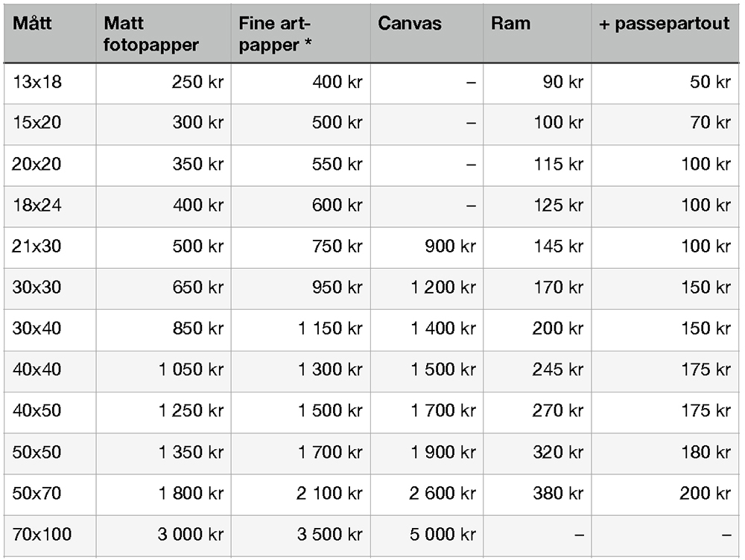Viewport: 745px width, 560px height.
Task: Click the 30x30 size label
Action: [x=37, y=287]
